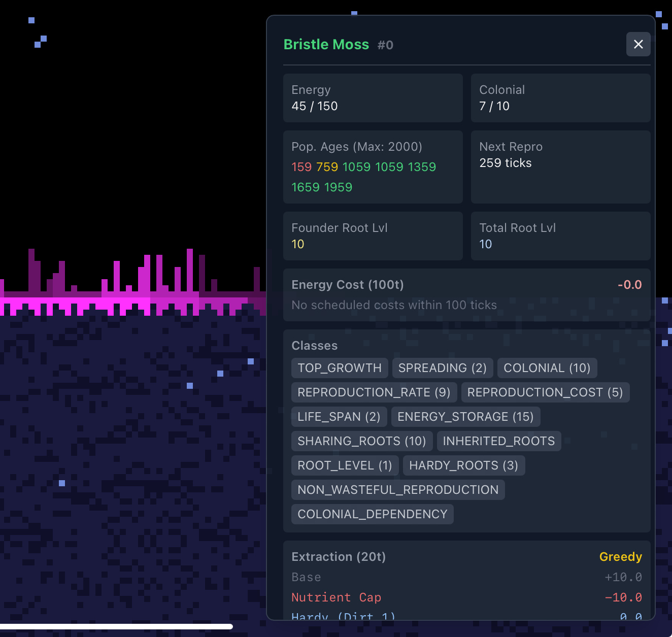Viewport: 672px width, 637px height.
Task: Click the white progress bar at bottom
Action: pos(116,626)
